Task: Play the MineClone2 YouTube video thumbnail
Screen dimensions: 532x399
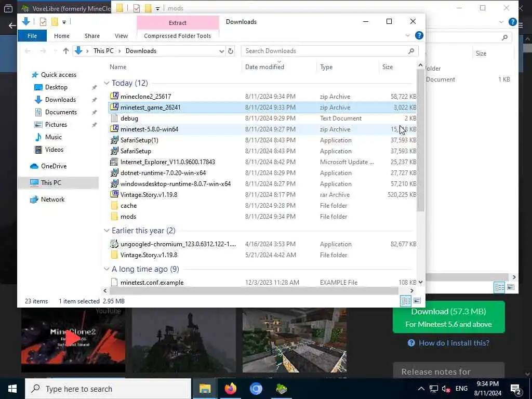Action: click(x=73, y=339)
